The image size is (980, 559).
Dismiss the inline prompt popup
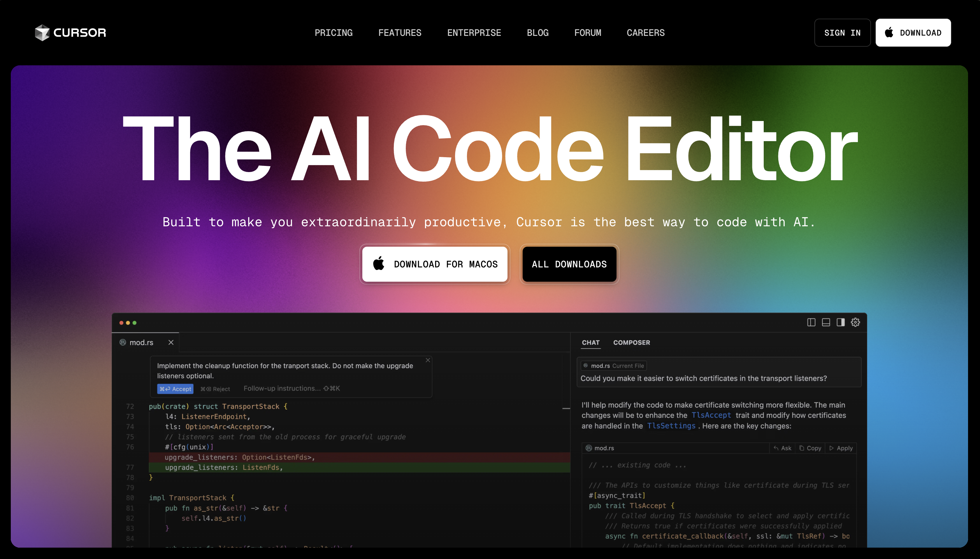(428, 360)
